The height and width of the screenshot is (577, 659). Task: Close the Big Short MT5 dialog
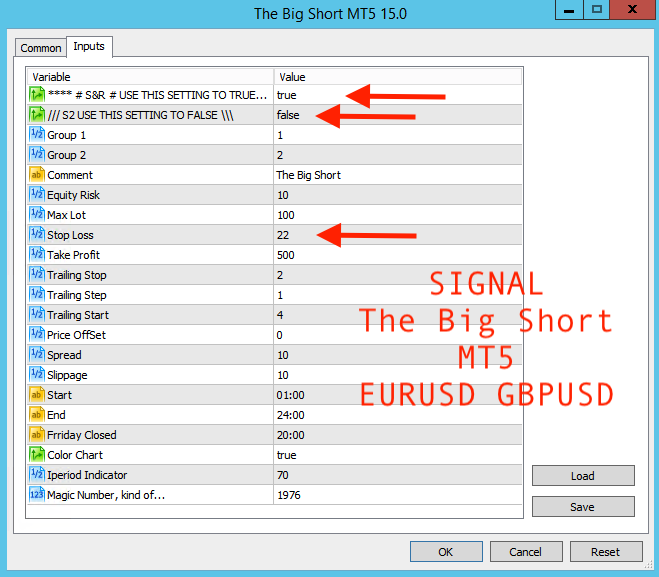[x=633, y=9]
